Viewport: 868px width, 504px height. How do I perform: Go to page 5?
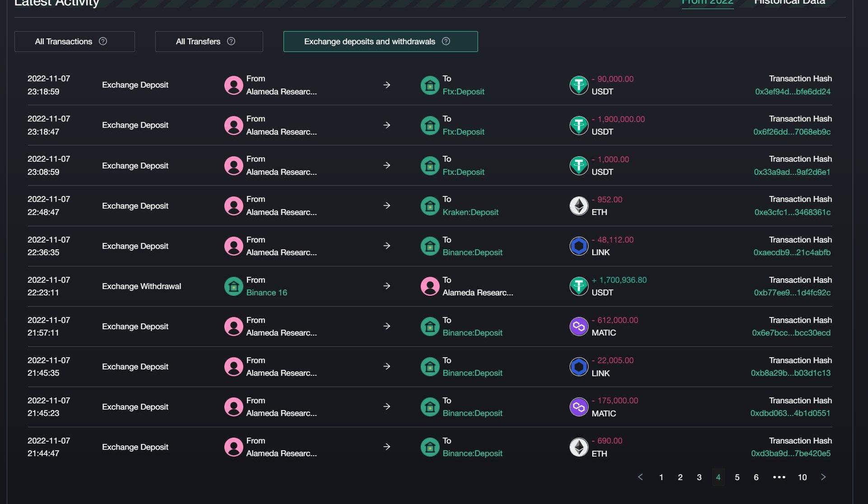(737, 477)
